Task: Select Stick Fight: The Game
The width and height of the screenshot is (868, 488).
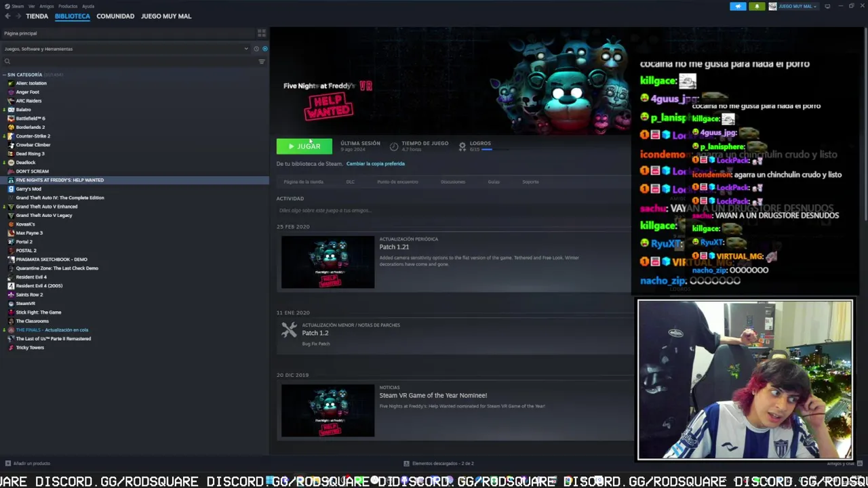Action: (x=38, y=312)
